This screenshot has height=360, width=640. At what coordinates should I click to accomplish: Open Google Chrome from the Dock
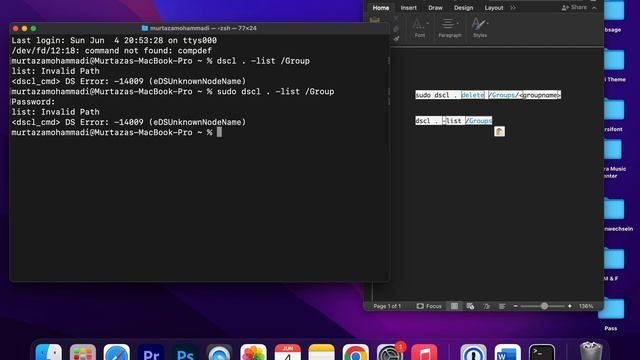click(x=356, y=353)
